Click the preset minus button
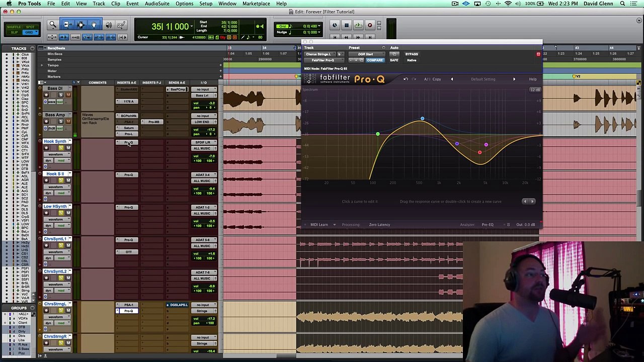644x362 pixels. (351, 60)
